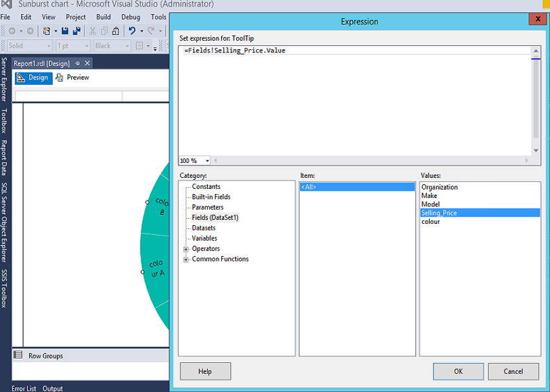The image size is (550, 392).
Task: Click inside the expression text editor
Action: pos(355,101)
